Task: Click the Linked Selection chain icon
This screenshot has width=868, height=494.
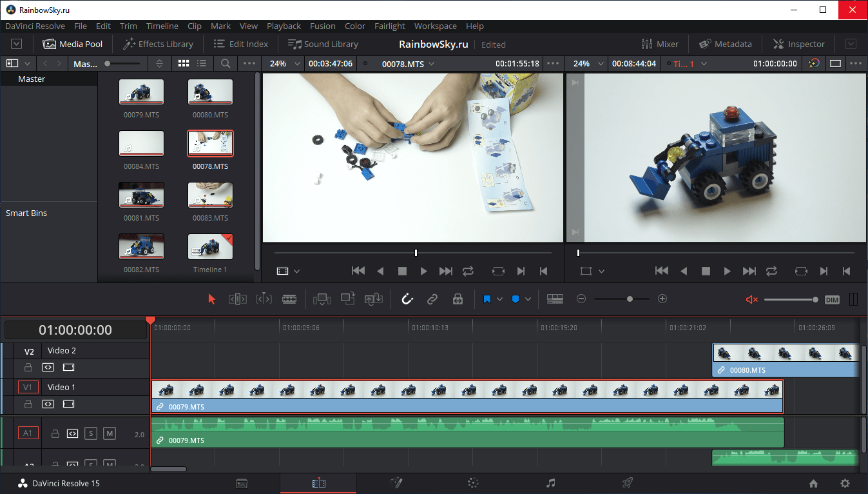Action: tap(432, 299)
